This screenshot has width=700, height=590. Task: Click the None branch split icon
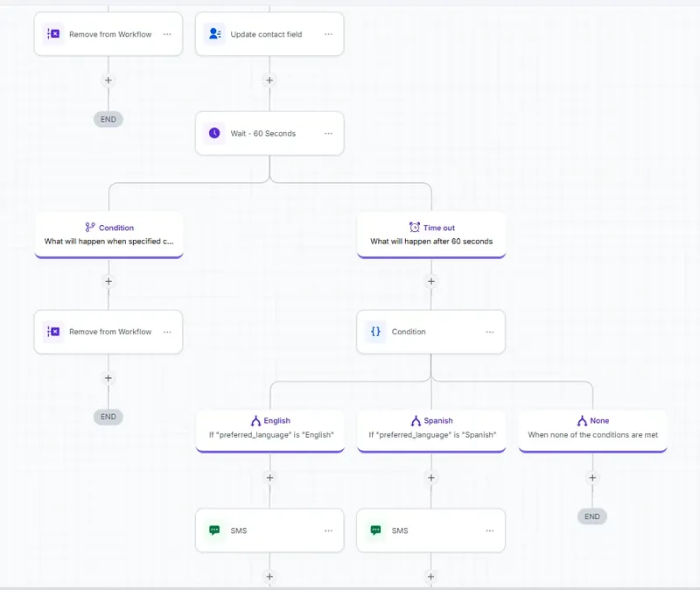point(582,421)
